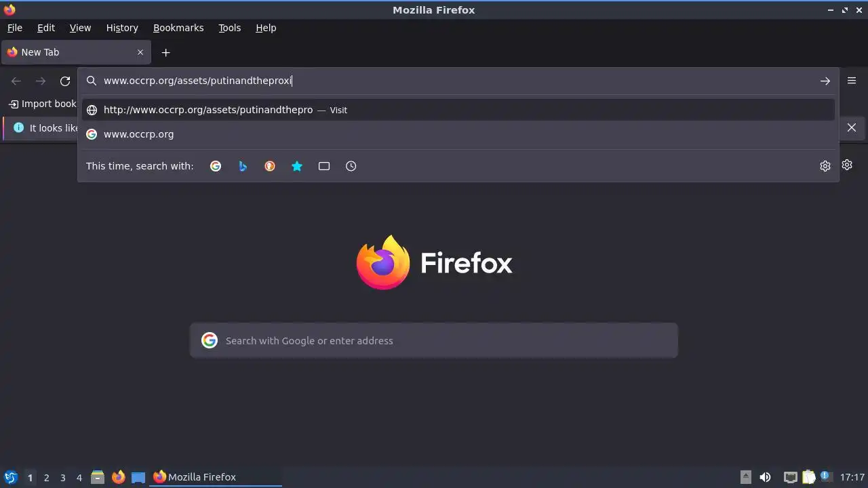
Task: Select Mozilla Firefox taskbar window entry
Action: (216, 477)
